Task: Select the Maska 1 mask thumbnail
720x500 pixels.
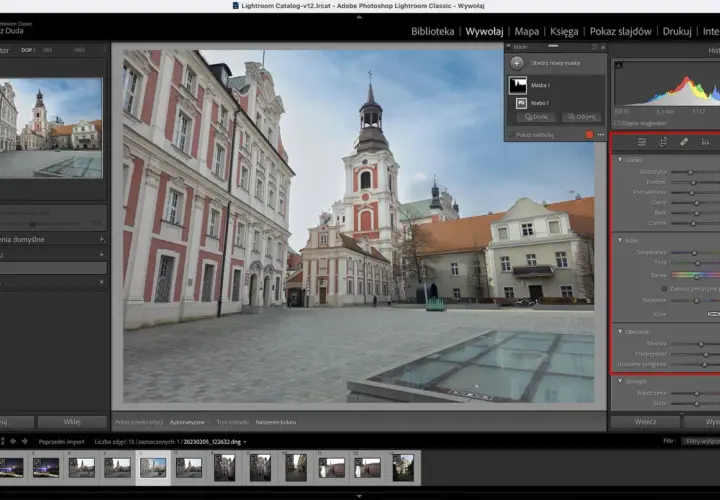Action: [518, 85]
